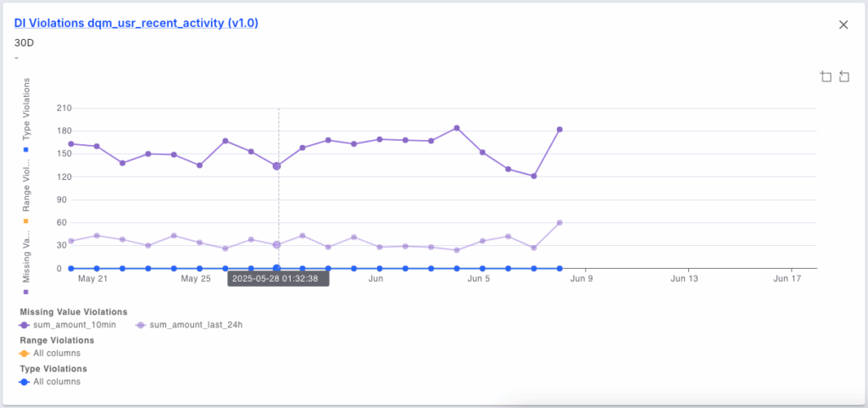Screen dimensions: 868x408
Task: Select the last dark purple point near 180
Action: [559, 130]
